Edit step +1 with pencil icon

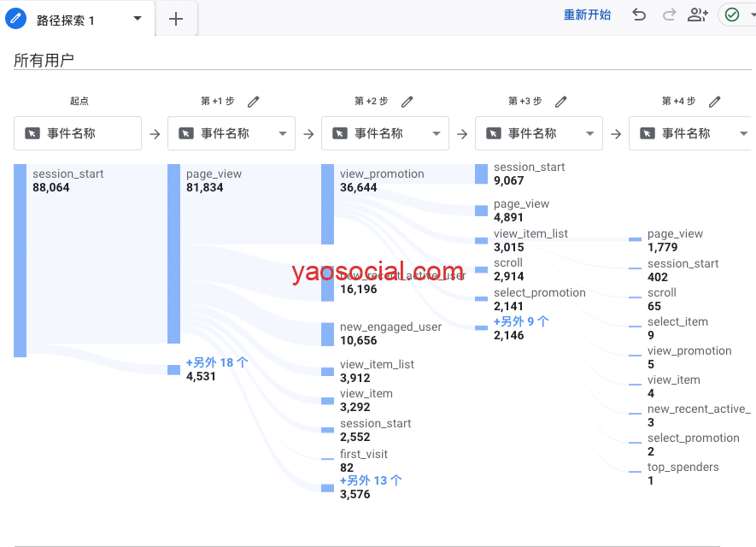tap(254, 102)
